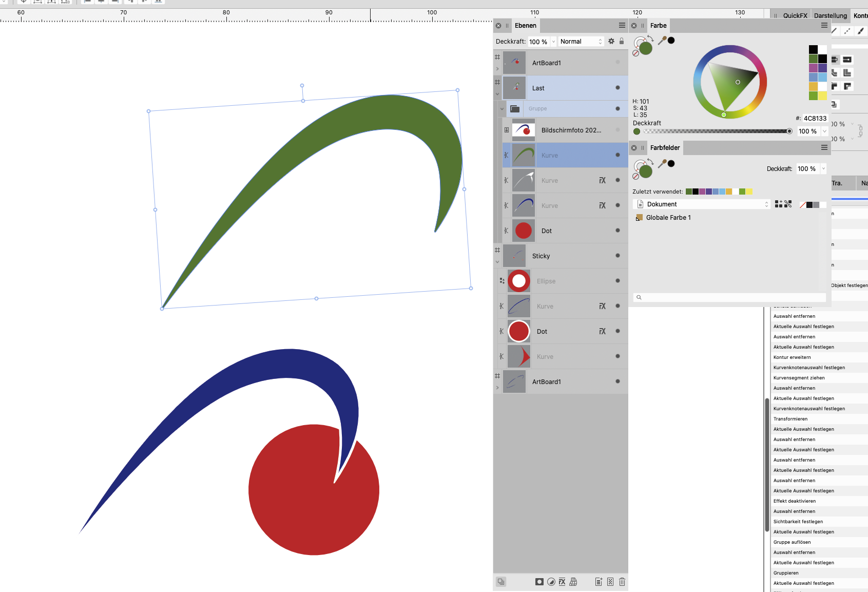Click the mask layer icon at bottom of Ebenen
Viewport: 868px width, 592px height.
click(539, 582)
